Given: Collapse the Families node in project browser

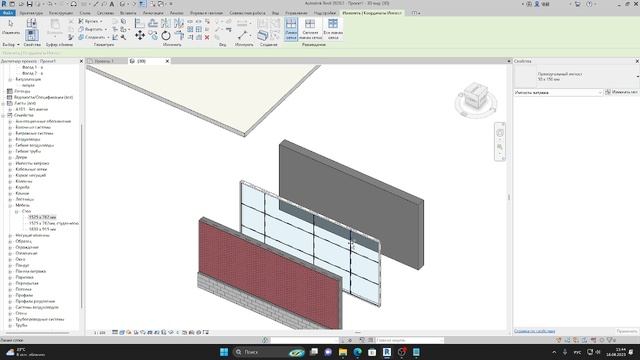Looking at the screenshot, I should [3, 116].
